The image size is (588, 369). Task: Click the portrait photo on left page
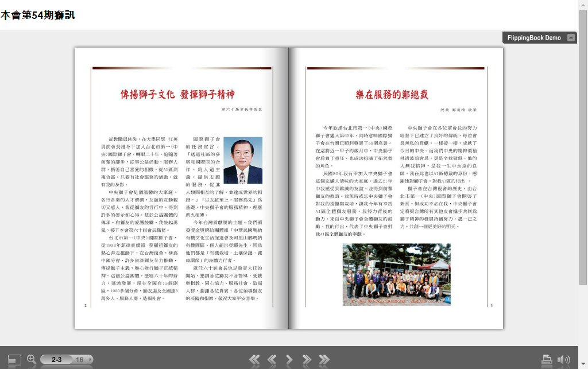[x=242, y=160]
